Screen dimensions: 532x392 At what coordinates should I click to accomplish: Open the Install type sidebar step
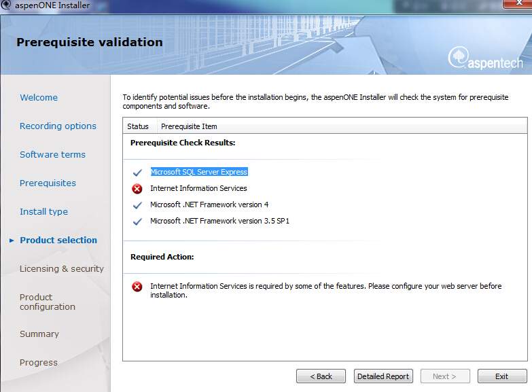(43, 212)
